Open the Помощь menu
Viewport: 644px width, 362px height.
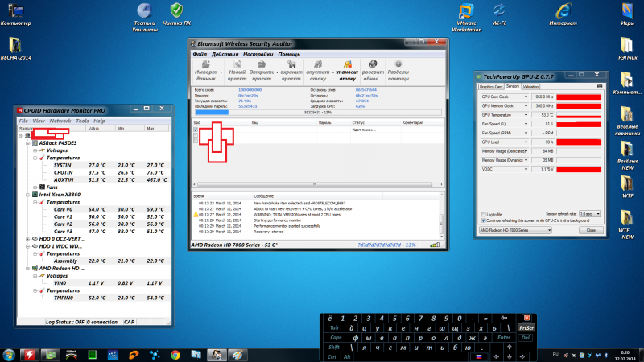(x=289, y=54)
